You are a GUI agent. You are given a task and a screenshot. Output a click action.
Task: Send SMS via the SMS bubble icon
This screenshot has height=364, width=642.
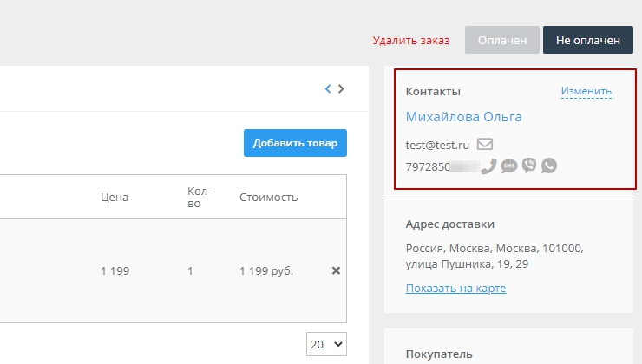(x=509, y=166)
